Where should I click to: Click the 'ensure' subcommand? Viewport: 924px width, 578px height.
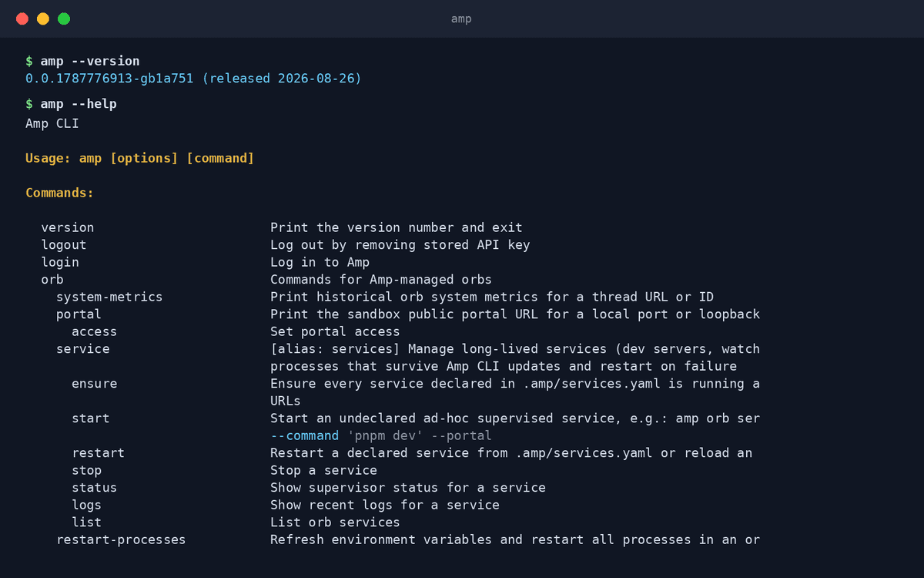pos(94,384)
